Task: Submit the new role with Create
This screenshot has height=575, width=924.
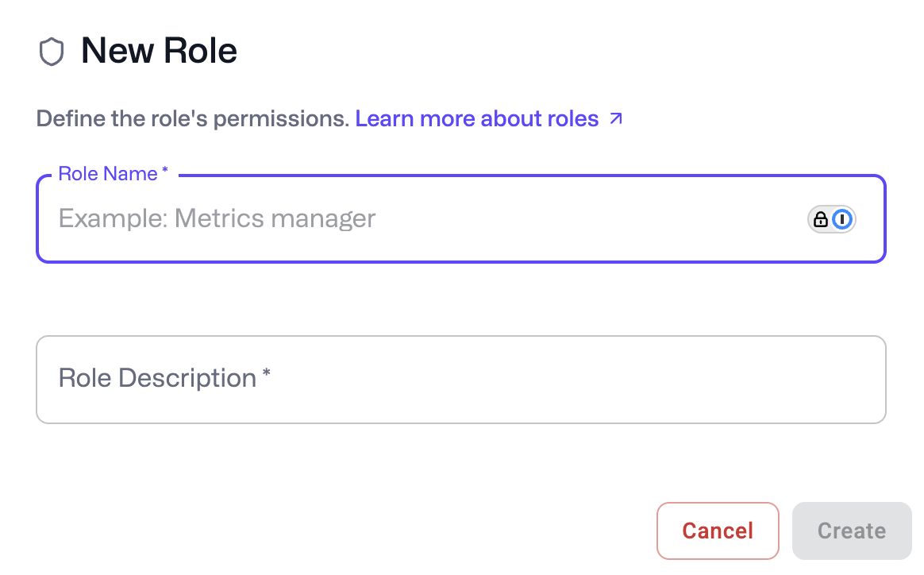Action: coord(852,531)
